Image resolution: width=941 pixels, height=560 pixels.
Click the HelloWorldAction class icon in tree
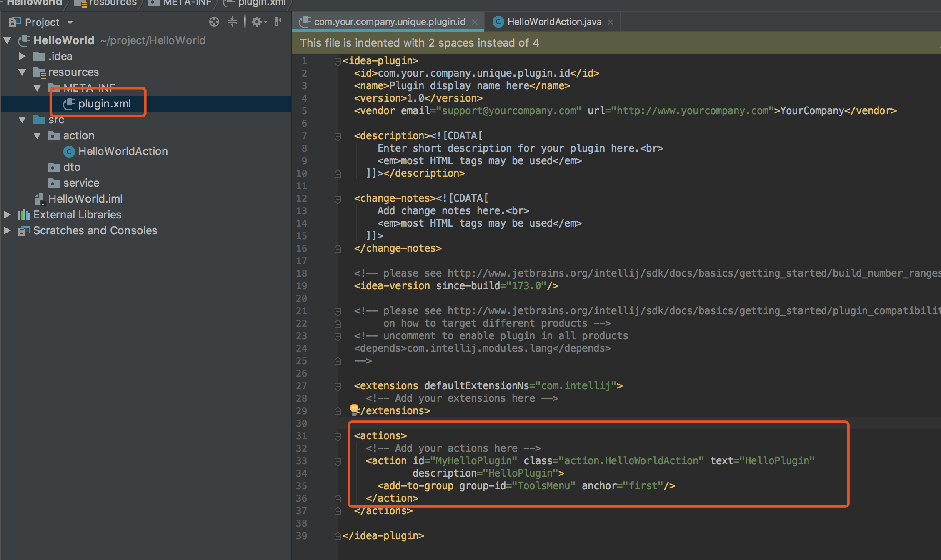click(x=69, y=152)
